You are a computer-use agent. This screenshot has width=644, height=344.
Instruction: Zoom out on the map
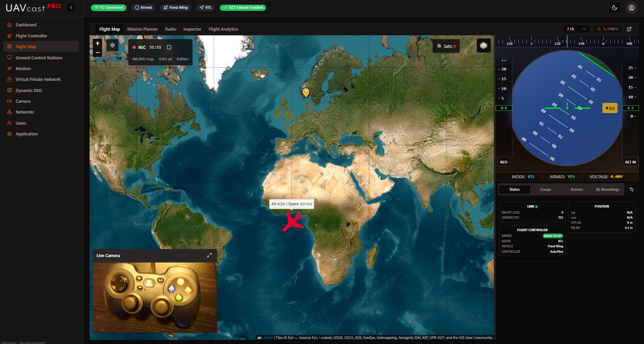pos(98,53)
